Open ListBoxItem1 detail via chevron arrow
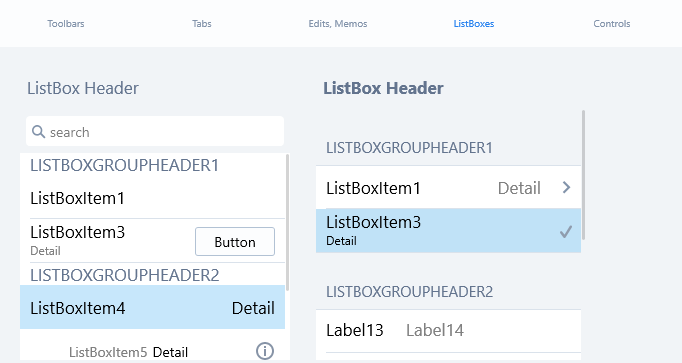 (x=566, y=187)
